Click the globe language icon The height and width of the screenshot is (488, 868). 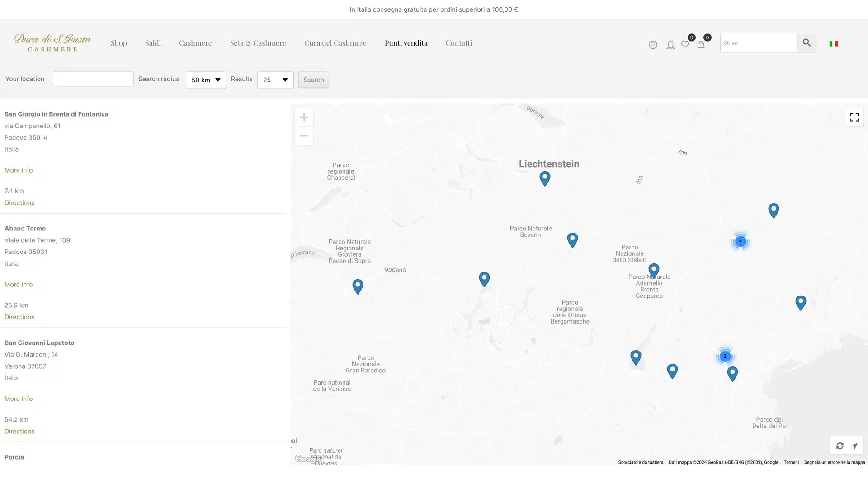[653, 45]
